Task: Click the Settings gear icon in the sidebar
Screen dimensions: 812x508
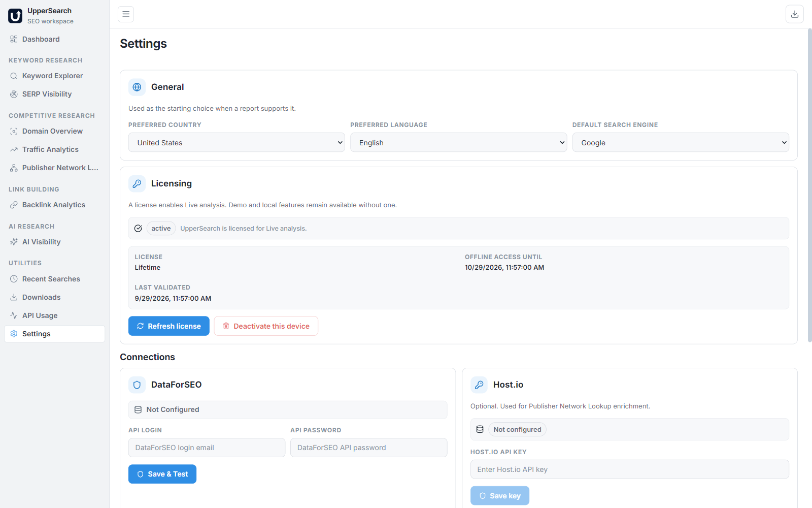Action: tap(14, 334)
